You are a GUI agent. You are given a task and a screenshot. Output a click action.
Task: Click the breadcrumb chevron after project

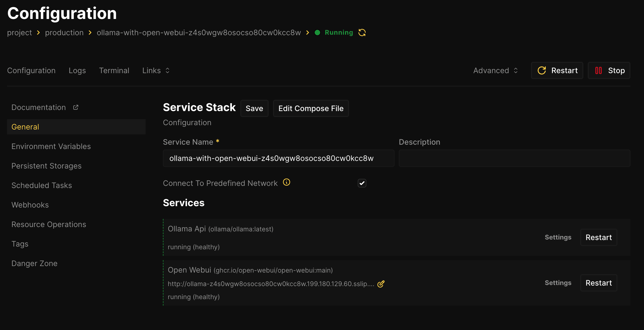click(38, 33)
